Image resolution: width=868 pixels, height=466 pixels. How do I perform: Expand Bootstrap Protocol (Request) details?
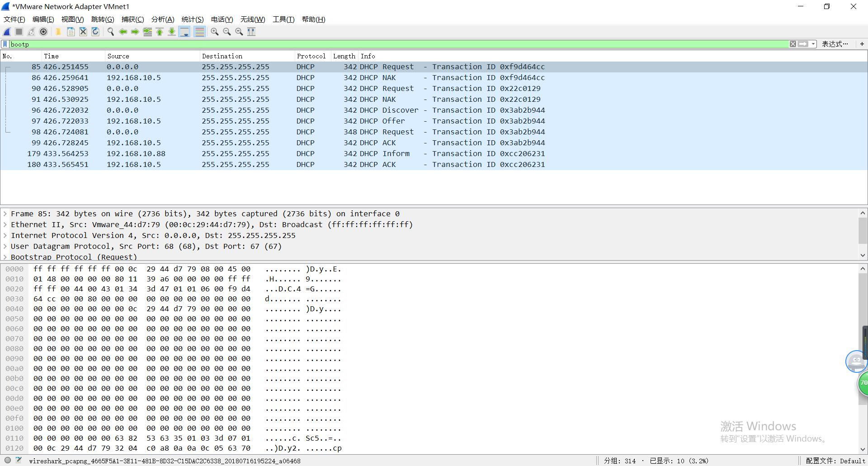[x=5, y=257]
